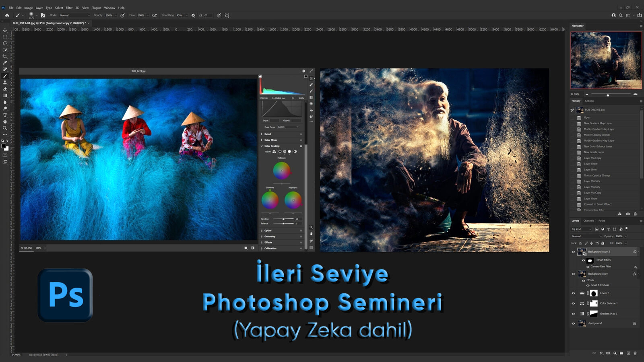Screen dimensions: 644x362
Task: Click the delete layer trash icon
Action: (635, 353)
